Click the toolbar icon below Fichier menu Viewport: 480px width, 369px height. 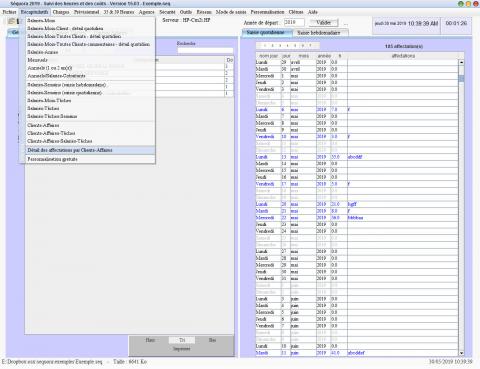[11, 21]
